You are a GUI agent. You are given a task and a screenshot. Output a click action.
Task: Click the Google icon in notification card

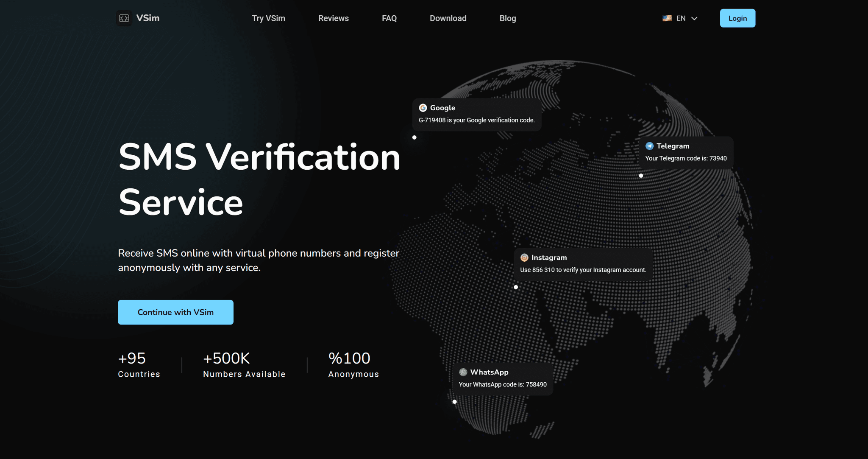(x=423, y=108)
